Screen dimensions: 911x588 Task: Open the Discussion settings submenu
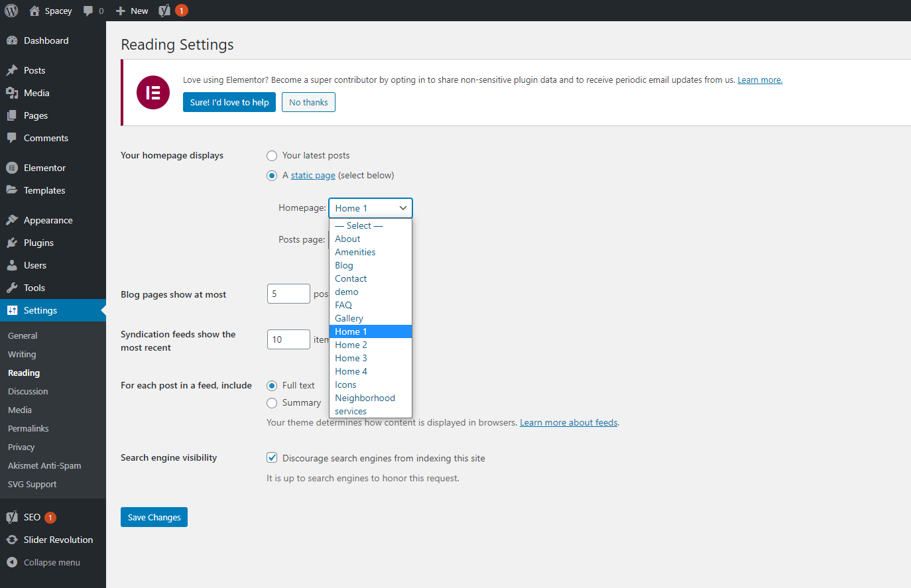coord(28,391)
